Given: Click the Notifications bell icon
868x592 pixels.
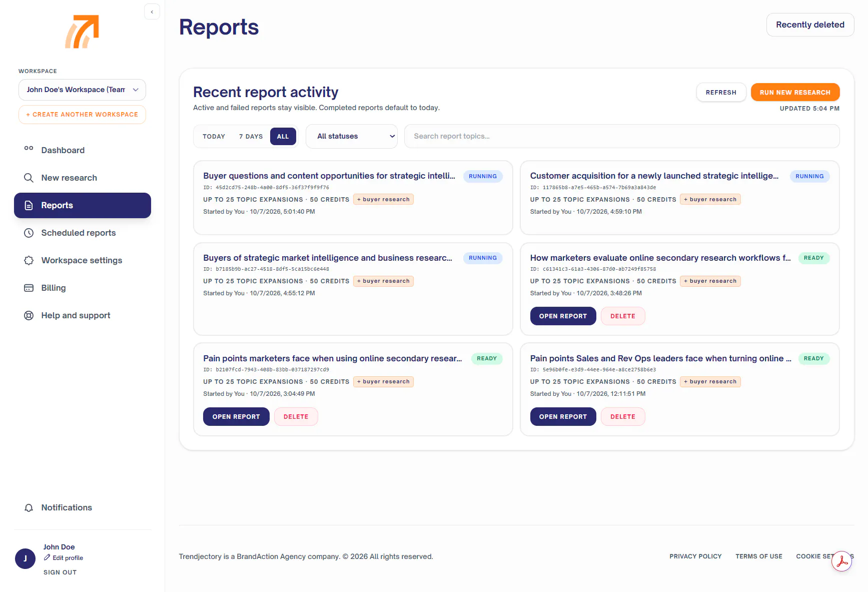Looking at the screenshot, I should (29, 507).
